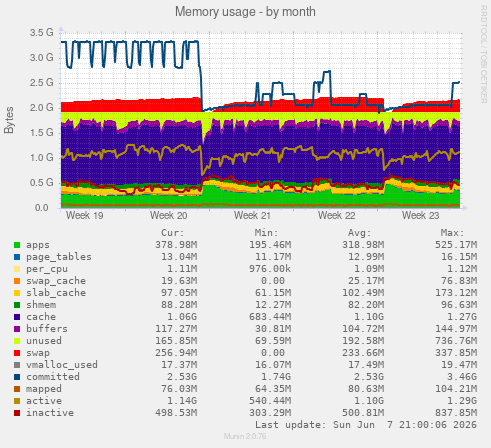The width and height of the screenshot is (491, 448).
Task: Click the 'active' legend label
Action: [44, 401]
